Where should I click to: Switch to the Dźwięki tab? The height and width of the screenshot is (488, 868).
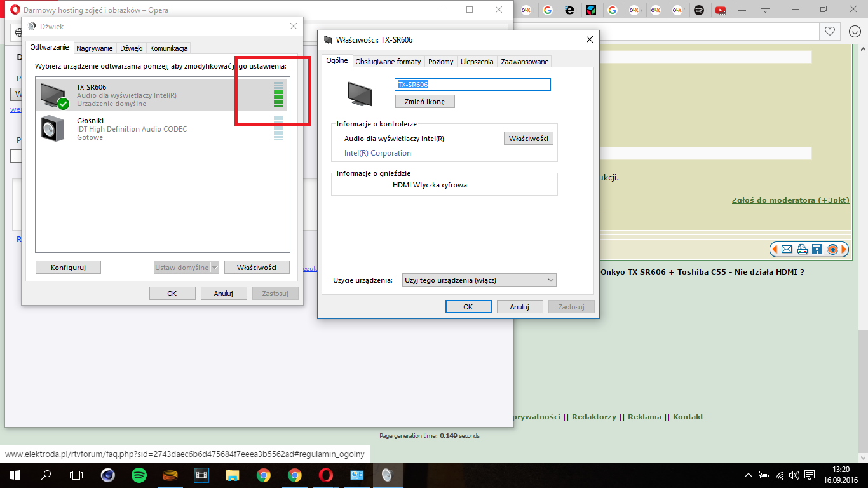132,48
